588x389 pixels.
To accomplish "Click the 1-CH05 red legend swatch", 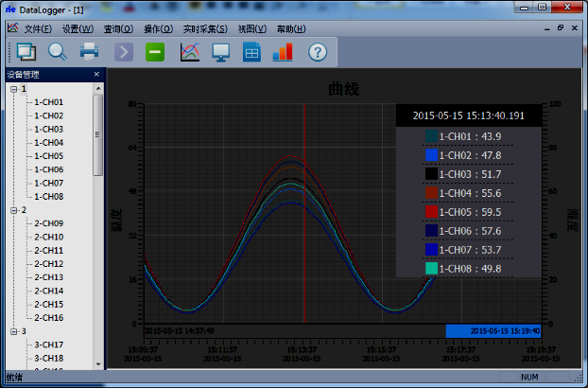I will coord(431,212).
